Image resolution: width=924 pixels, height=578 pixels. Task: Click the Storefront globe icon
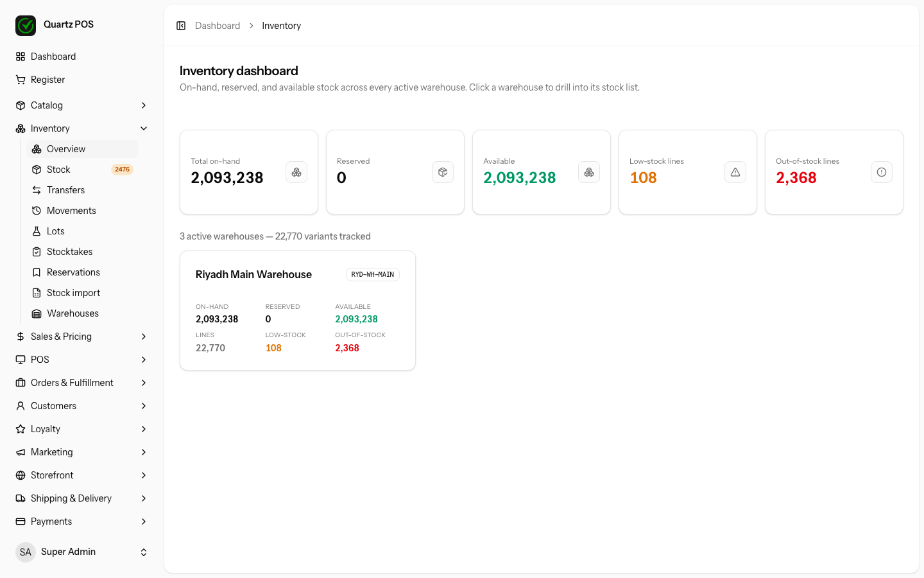21,475
